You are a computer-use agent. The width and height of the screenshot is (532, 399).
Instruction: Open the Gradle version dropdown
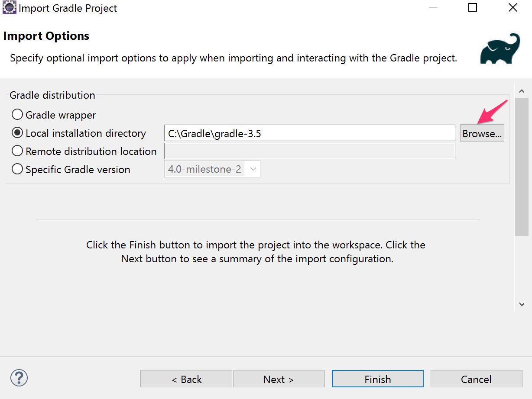point(253,169)
